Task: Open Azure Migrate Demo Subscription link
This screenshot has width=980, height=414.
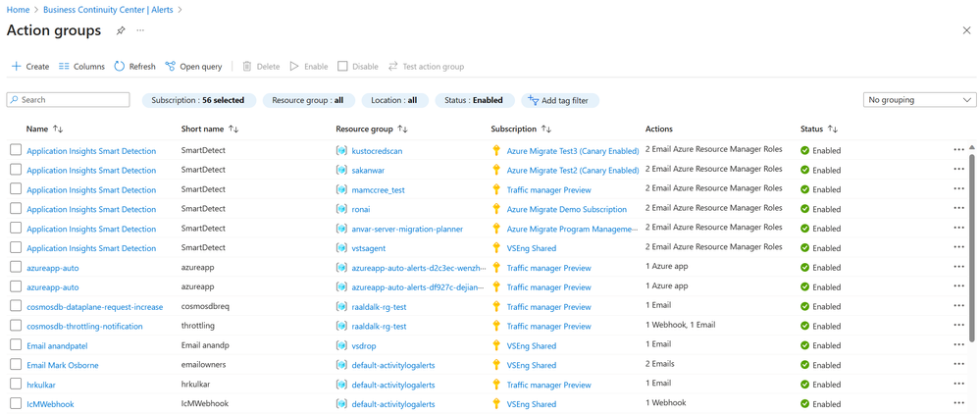Action: point(566,210)
